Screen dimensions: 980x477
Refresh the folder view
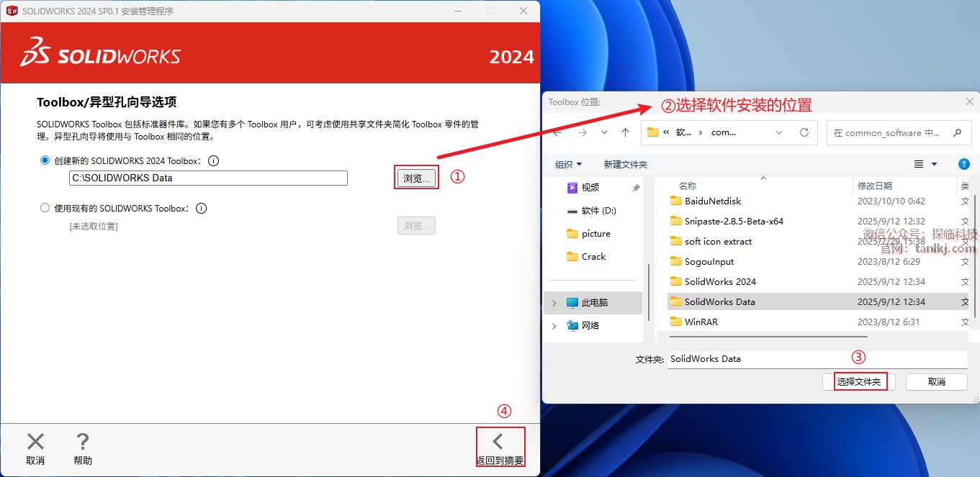804,132
